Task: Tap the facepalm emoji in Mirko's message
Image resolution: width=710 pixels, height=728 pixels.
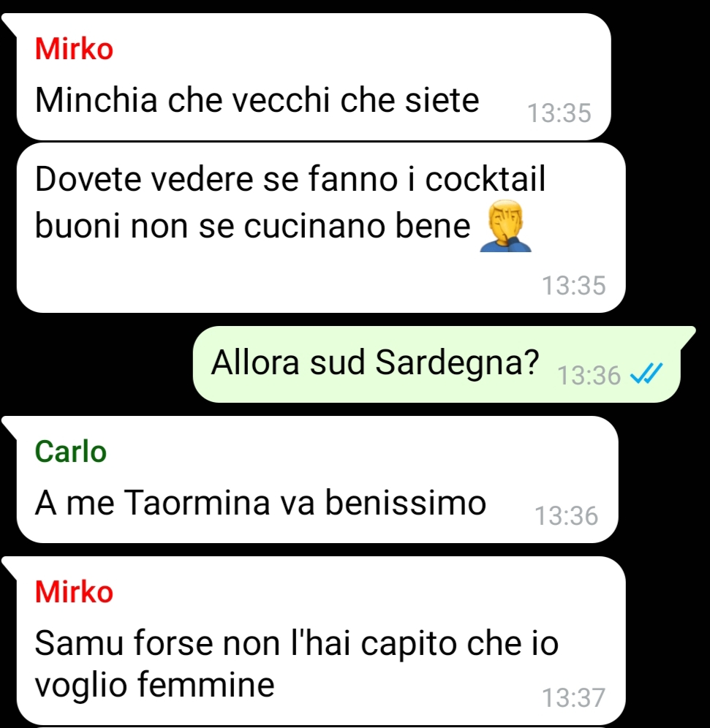Action: pos(505,226)
